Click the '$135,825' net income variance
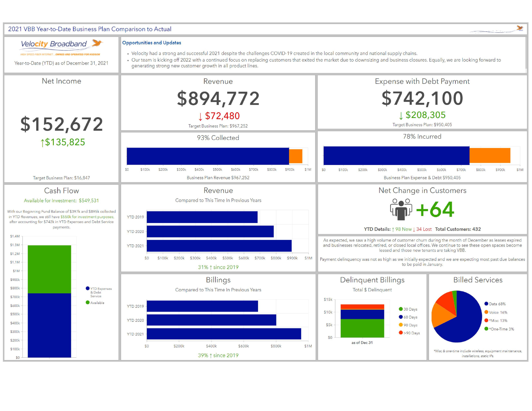This screenshot has width=532, height=411. pos(65,142)
